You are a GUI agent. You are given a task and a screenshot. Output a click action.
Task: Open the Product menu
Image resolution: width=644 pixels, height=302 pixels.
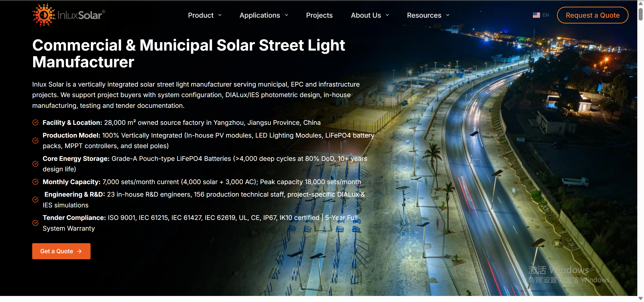[x=201, y=15]
